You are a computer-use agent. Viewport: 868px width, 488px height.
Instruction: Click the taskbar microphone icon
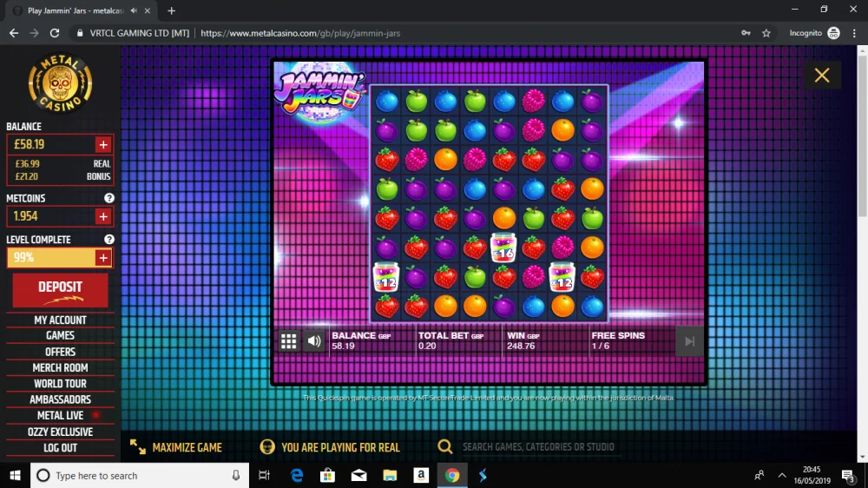pyautogui.click(x=236, y=475)
